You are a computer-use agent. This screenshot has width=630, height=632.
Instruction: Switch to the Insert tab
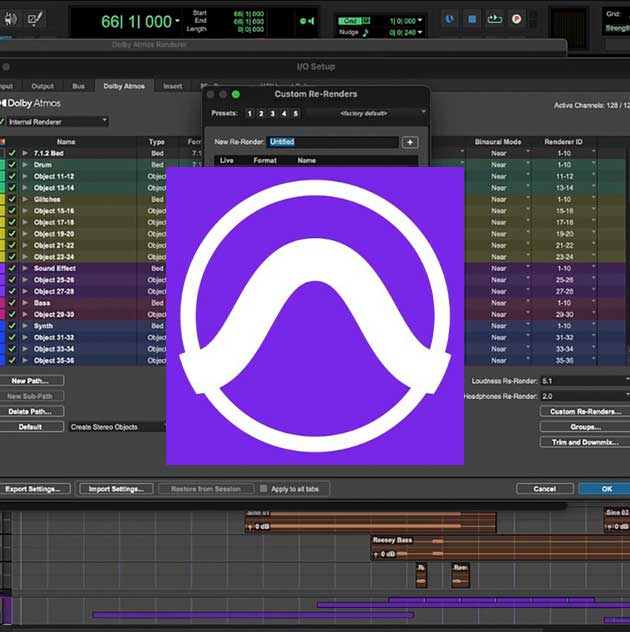[173, 86]
